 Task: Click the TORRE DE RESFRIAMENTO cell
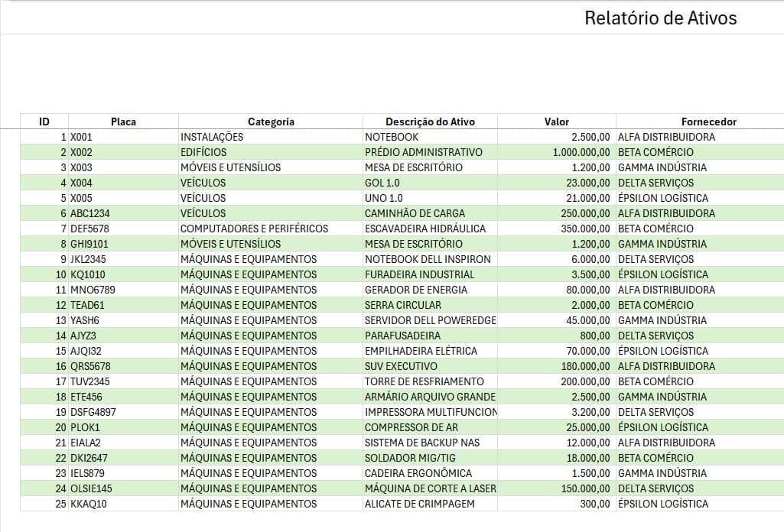pyautogui.click(x=430, y=381)
